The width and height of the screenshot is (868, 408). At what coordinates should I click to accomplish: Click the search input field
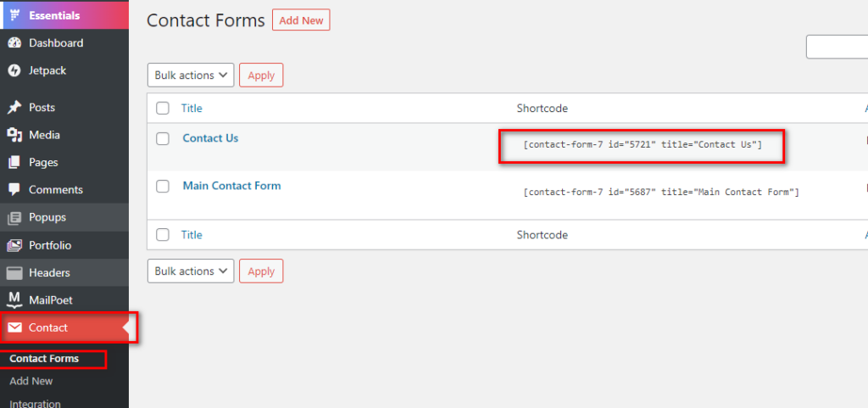pyautogui.click(x=837, y=47)
